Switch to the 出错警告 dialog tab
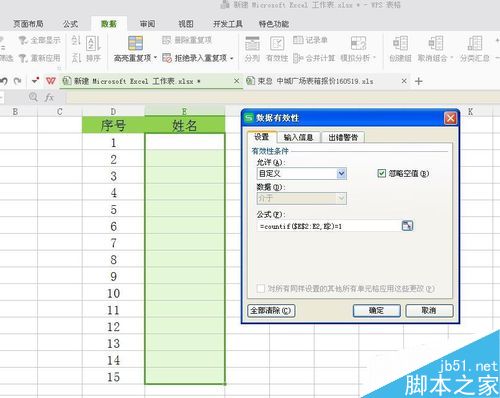 click(x=343, y=137)
